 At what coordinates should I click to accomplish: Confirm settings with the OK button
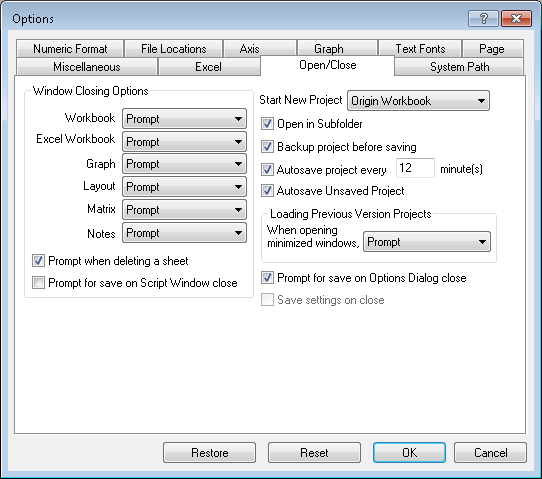[409, 452]
